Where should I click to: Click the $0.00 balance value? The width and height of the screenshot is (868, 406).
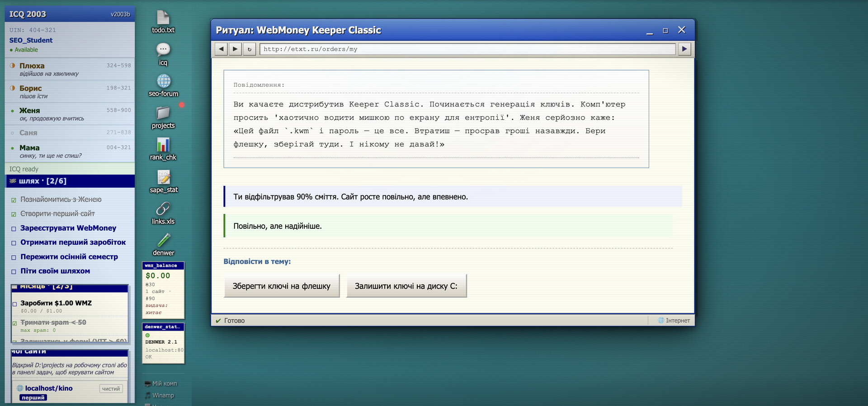158,275
